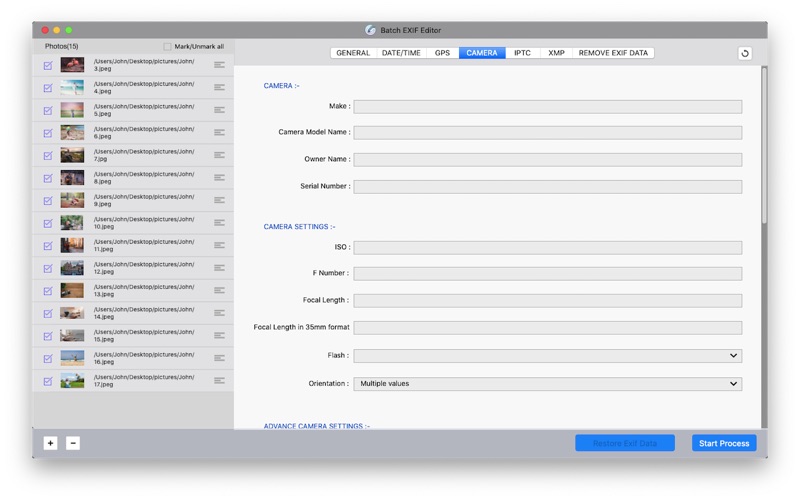The width and height of the screenshot is (800, 500).
Task: Click the Focal Length in 35mm format field
Action: point(547,328)
